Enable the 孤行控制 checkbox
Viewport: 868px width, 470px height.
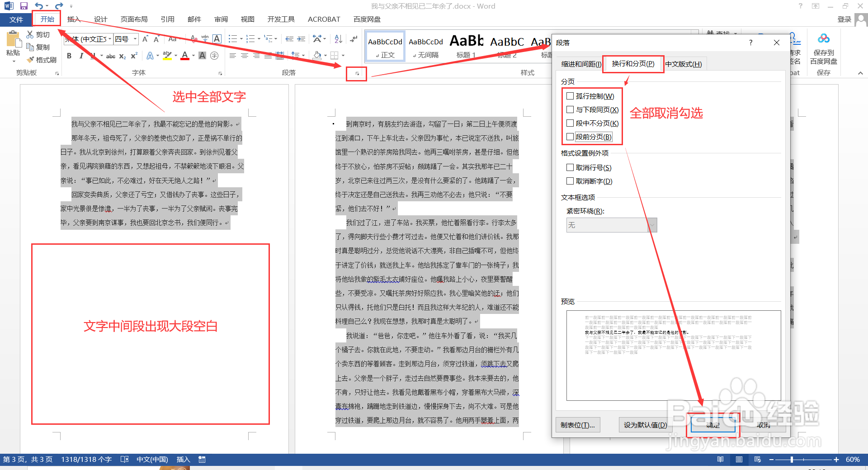click(570, 95)
